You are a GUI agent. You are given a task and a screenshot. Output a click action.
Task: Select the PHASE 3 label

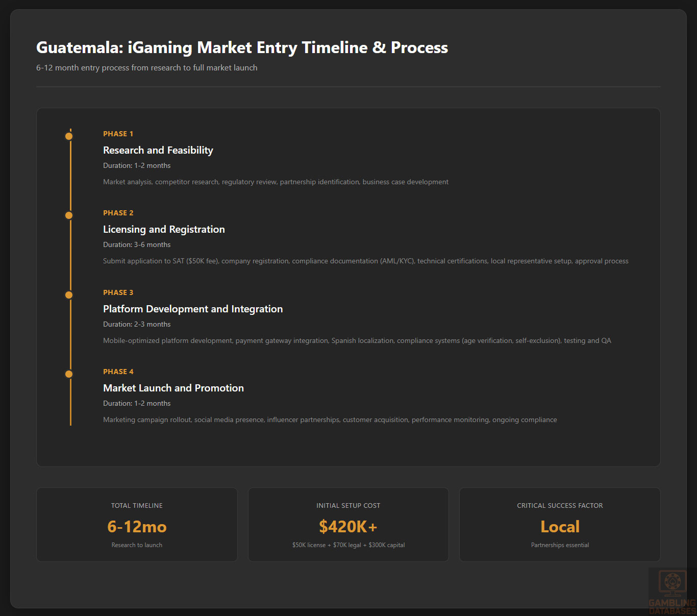[118, 292]
